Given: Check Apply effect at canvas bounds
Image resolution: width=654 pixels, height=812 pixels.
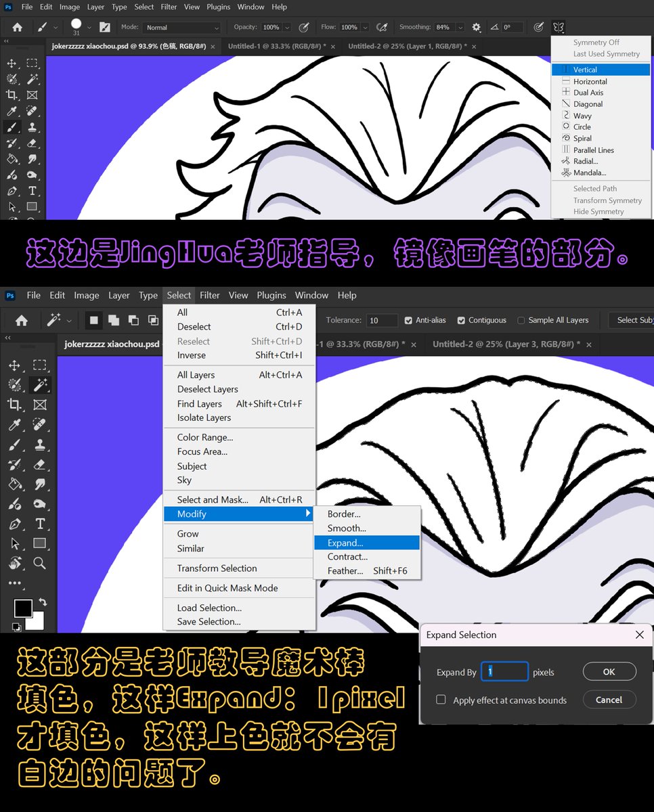Looking at the screenshot, I should [441, 700].
